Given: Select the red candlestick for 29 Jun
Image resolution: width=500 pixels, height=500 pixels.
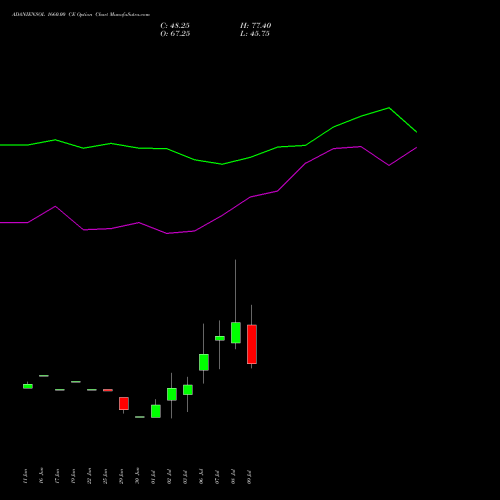Looking at the screenshot, I should pos(124,403).
